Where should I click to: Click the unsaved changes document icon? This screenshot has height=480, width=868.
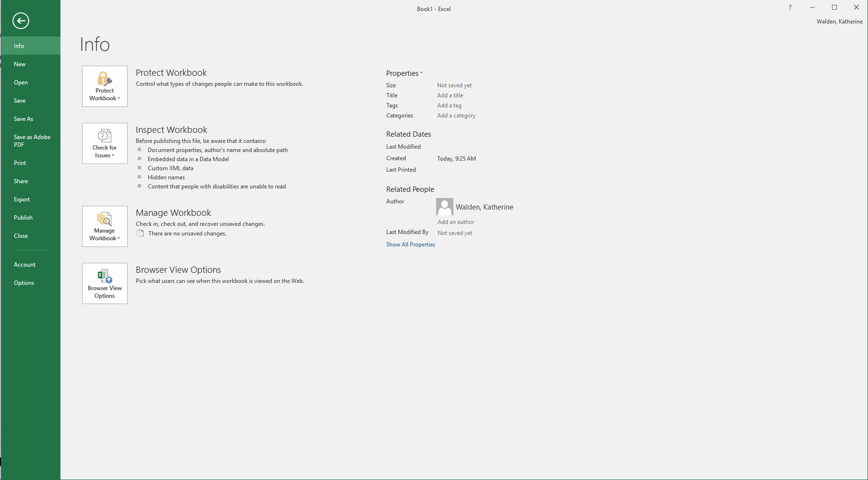tap(140, 234)
